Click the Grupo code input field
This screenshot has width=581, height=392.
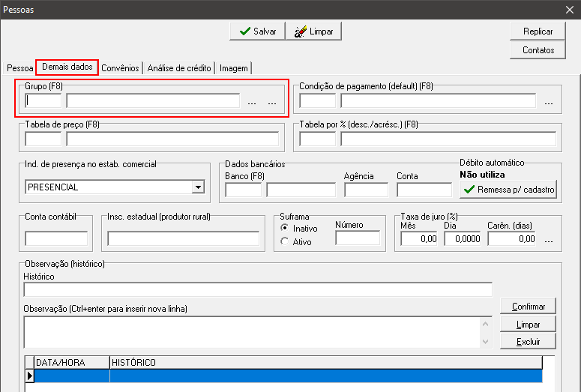coord(43,101)
